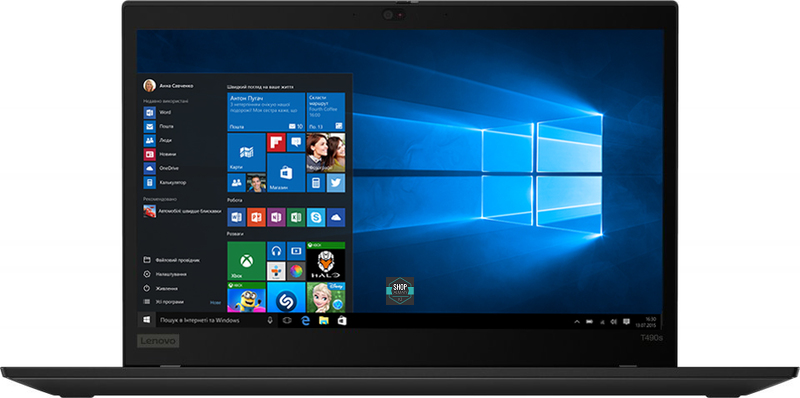Click Edge browser icon on taskbar

(x=306, y=320)
